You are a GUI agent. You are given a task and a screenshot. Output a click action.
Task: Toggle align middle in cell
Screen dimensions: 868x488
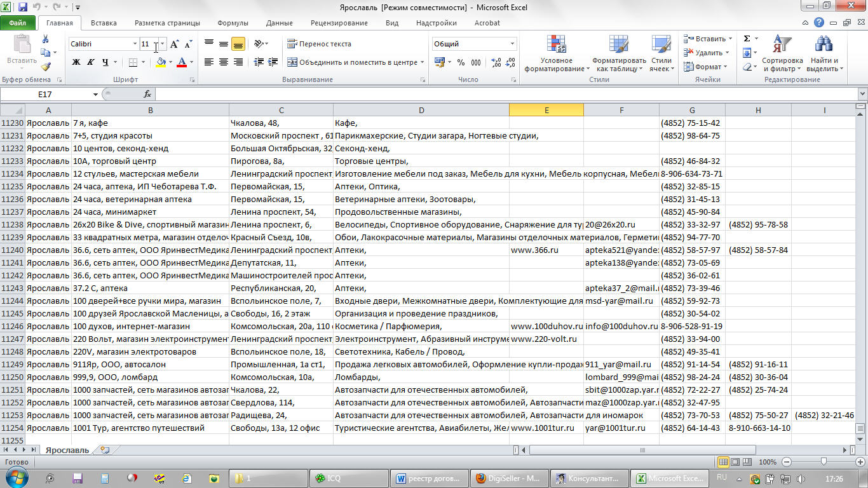(x=224, y=44)
